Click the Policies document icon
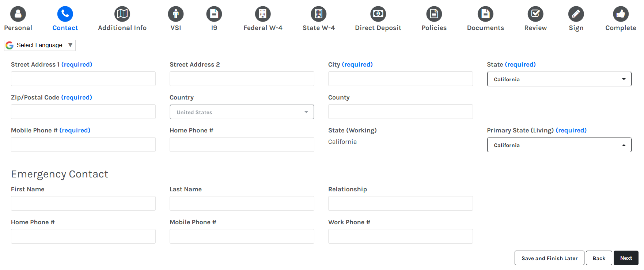The width and height of the screenshot is (644, 270). coord(434,14)
